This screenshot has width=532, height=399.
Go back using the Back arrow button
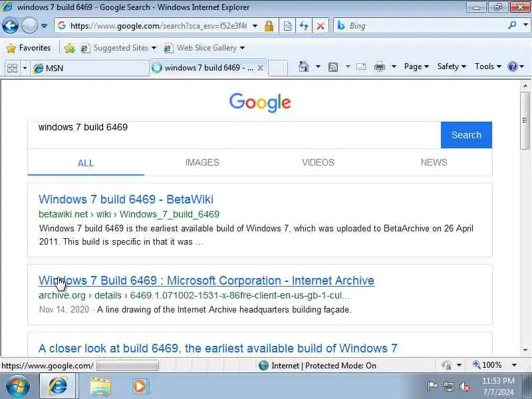point(10,25)
